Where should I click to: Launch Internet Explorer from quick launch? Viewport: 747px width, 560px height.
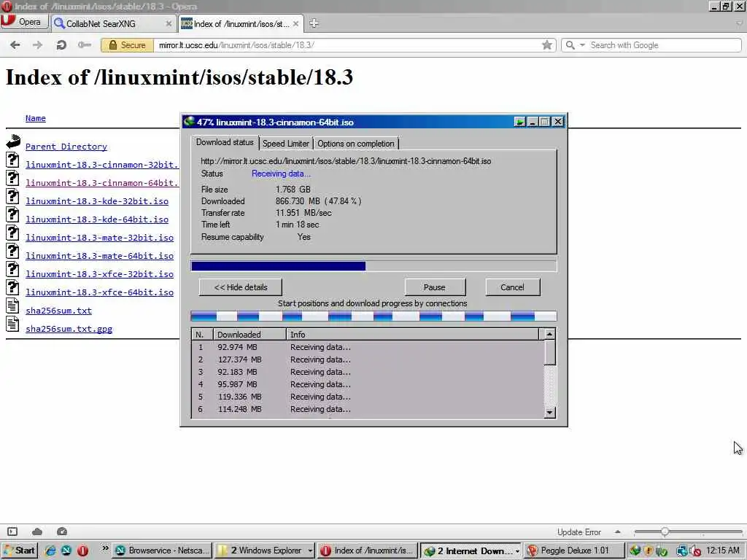(x=50, y=551)
